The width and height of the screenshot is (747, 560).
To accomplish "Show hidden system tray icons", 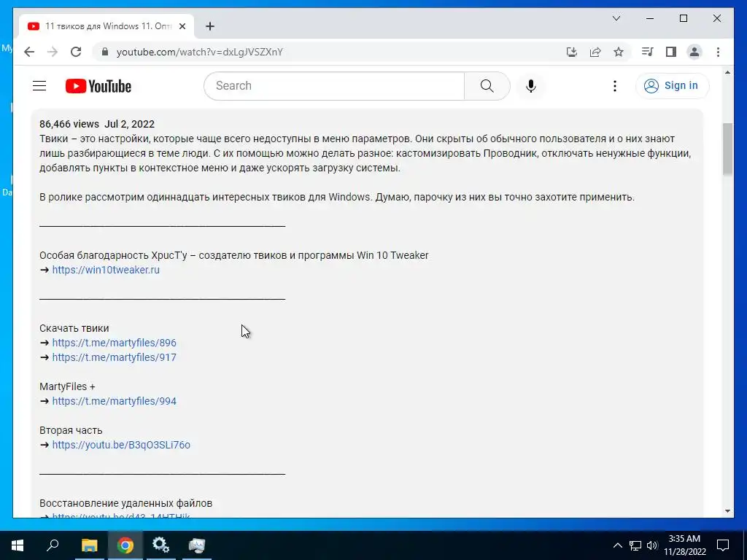I will coord(617,545).
